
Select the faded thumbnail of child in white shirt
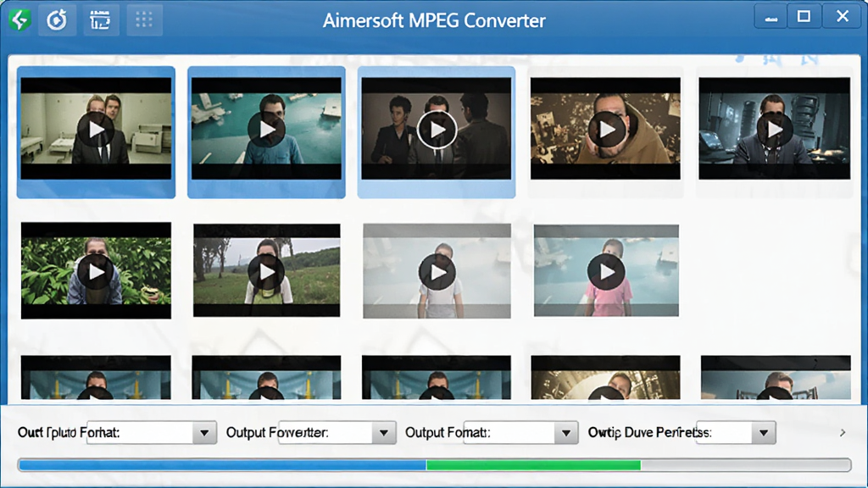click(x=437, y=271)
